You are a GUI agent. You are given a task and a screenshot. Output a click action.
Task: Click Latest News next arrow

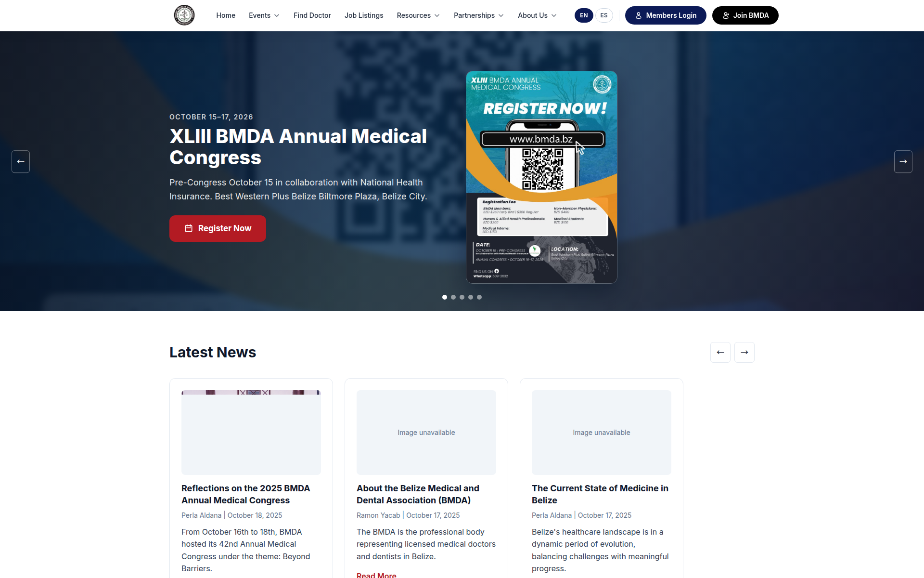pos(744,352)
